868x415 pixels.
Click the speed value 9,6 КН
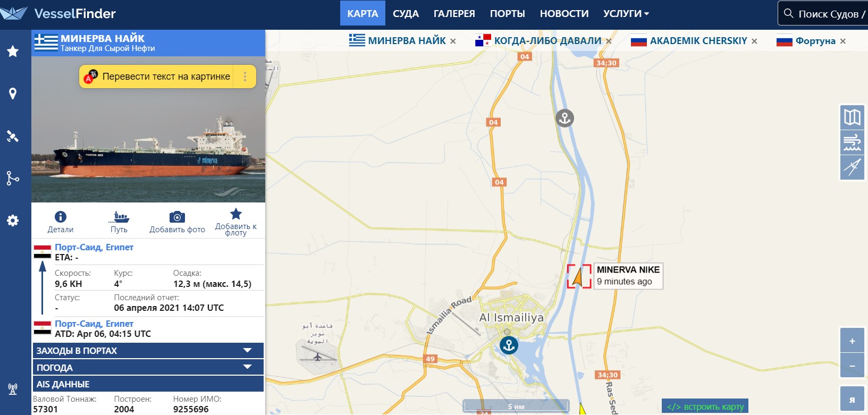point(69,284)
